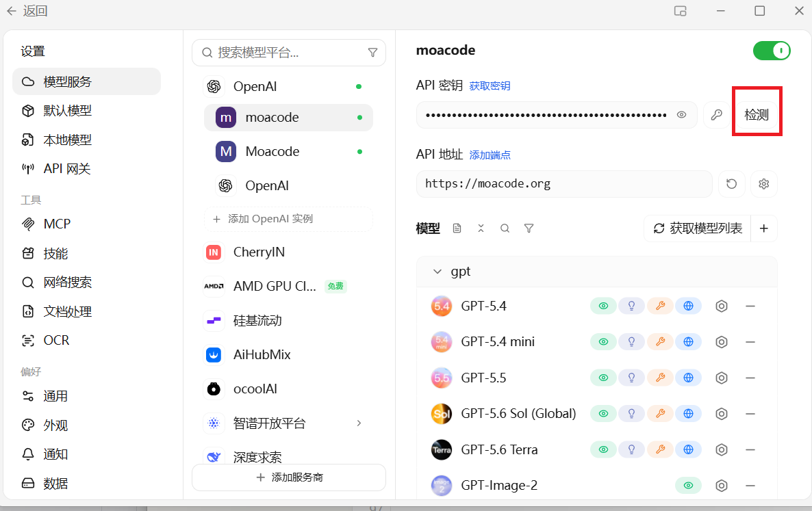Open settings hexagon for GPT-5.4 mini
The height and width of the screenshot is (511, 812).
[722, 342]
